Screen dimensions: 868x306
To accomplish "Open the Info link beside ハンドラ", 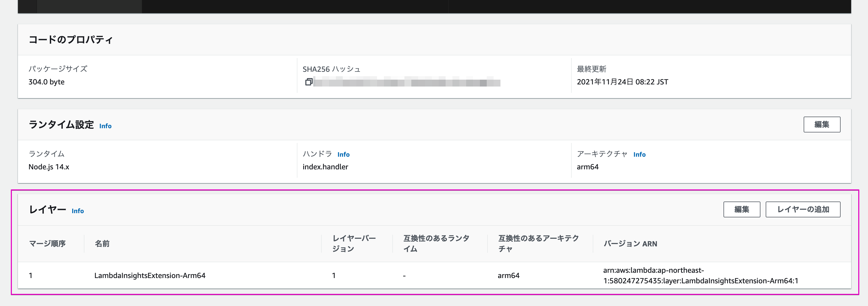I will point(344,154).
